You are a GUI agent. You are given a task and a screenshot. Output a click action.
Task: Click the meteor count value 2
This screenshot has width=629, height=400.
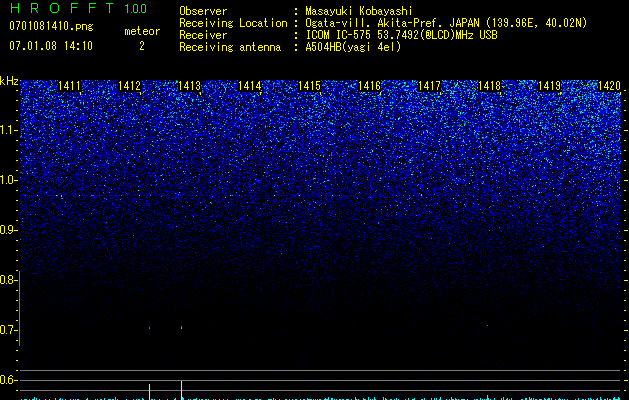point(142,46)
